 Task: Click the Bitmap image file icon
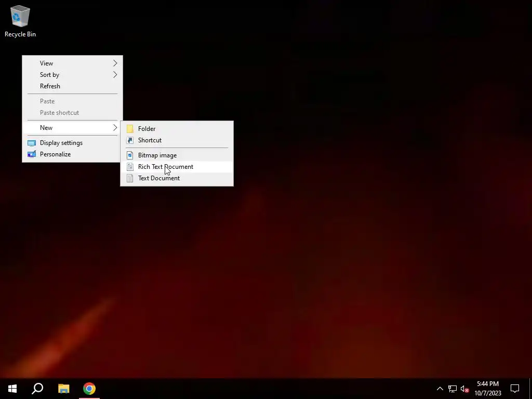click(x=130, y=155)
